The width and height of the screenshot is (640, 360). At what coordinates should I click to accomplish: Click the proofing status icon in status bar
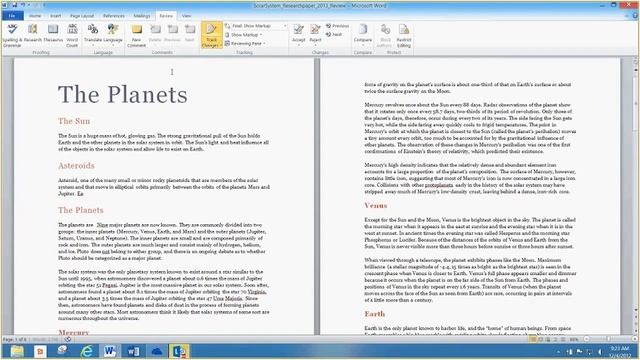pos(68,340)
